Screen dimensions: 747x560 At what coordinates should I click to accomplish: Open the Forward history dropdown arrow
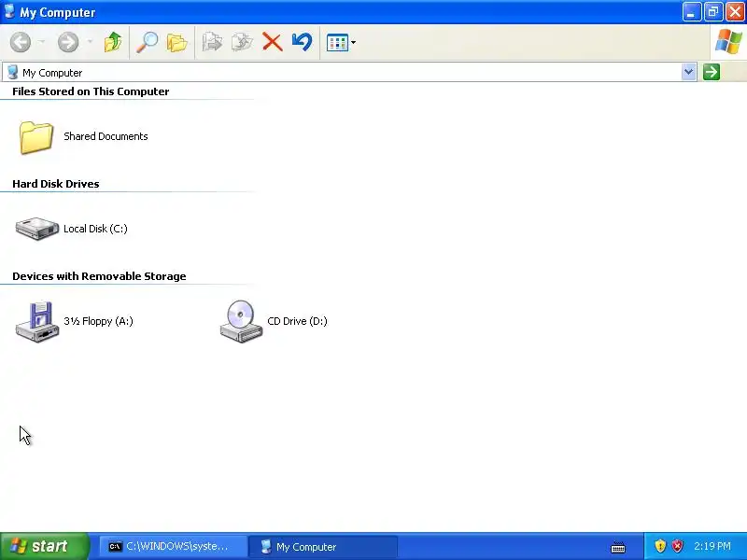(x=90, y=42)
